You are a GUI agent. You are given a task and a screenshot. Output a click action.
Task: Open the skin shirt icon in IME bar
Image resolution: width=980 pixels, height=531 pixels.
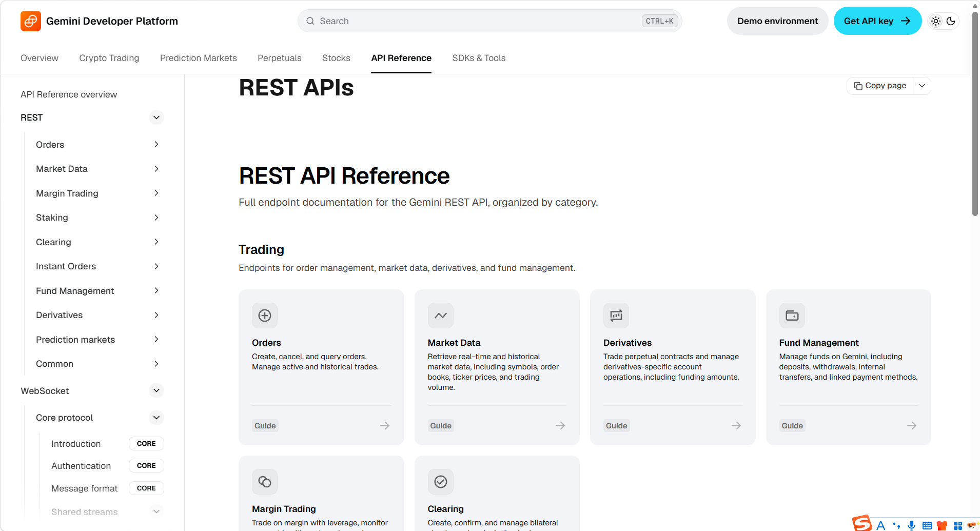tap(942, 525)
